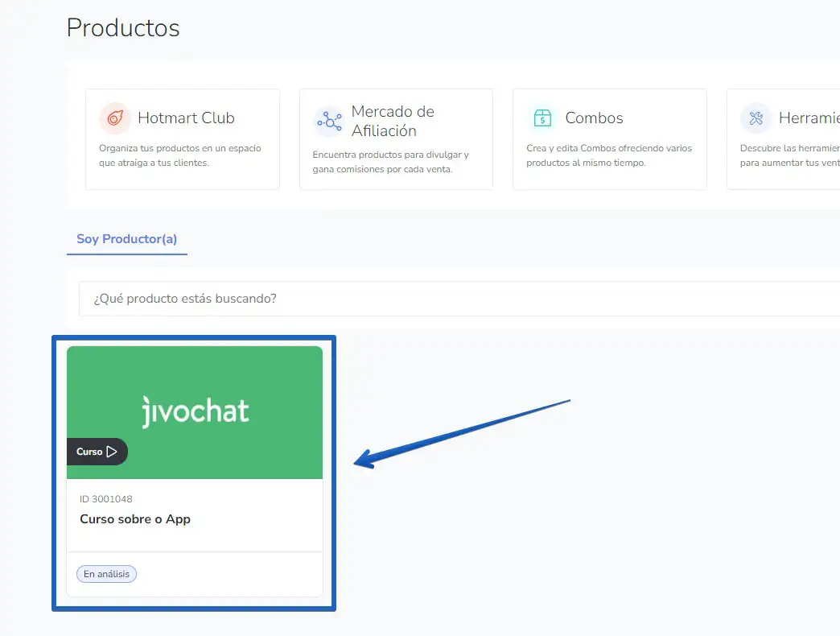The image size is (840, 636).
Task: Open Mercado de Afiliación title link
Action: pos(393,121)
